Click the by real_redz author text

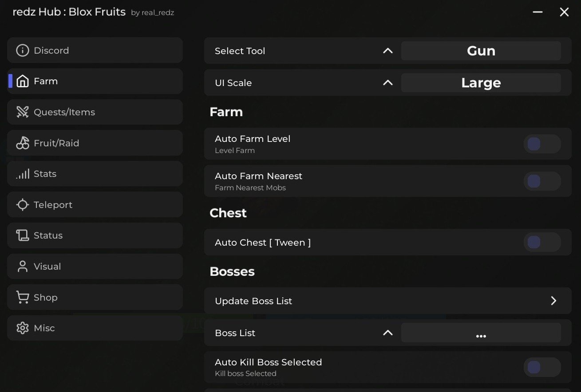[x=153, y=13]
